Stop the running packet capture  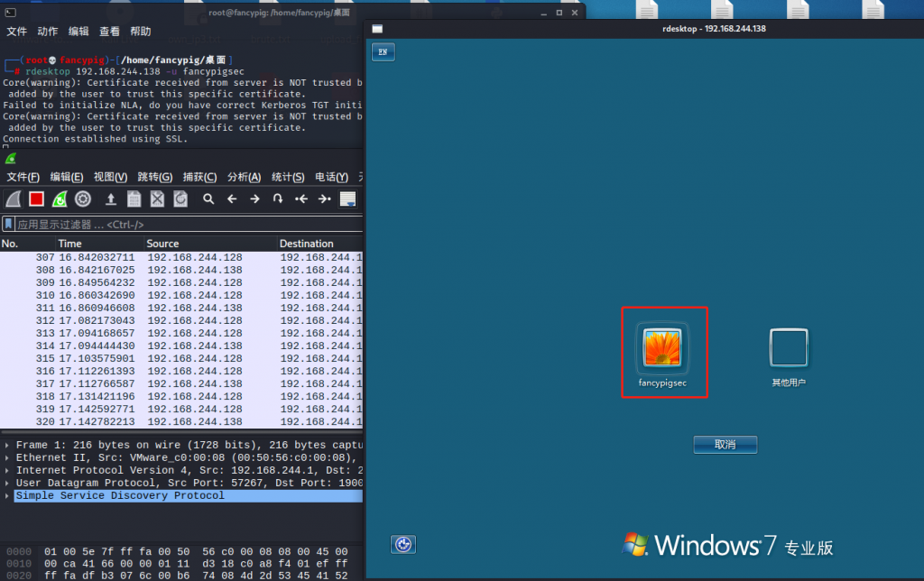pyautogui.click(x=36, y=199)
